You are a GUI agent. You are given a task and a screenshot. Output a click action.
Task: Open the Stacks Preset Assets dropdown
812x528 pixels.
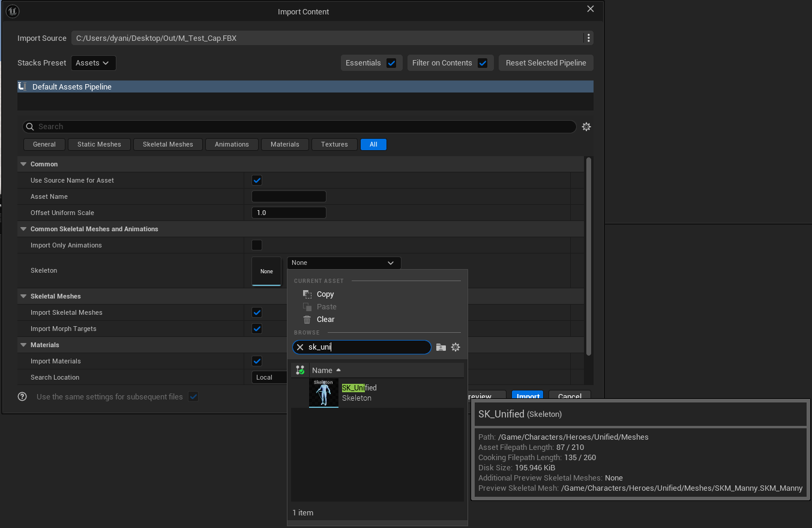94,63
